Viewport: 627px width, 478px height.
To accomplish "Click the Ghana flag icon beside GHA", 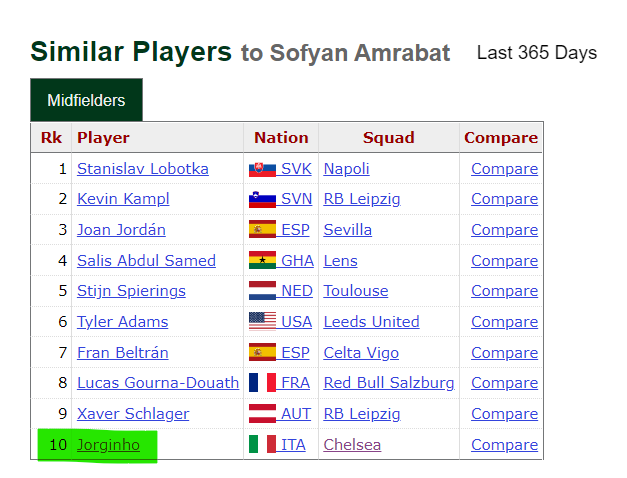I will pos(262,260).
